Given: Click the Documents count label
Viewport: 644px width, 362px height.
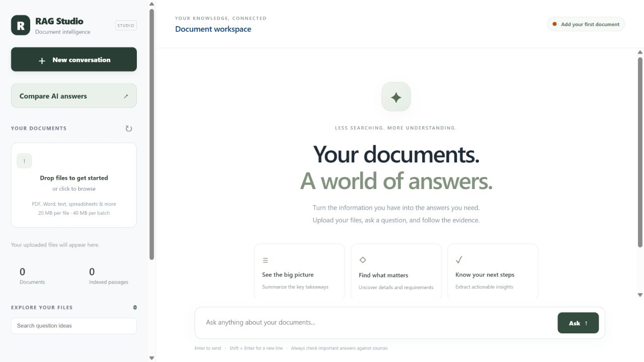Looking at the screenshot, I should point(32,282).
